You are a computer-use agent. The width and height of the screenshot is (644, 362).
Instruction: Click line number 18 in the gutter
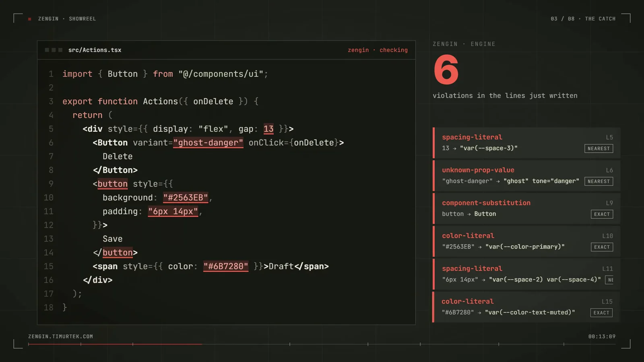coord(49,307)
